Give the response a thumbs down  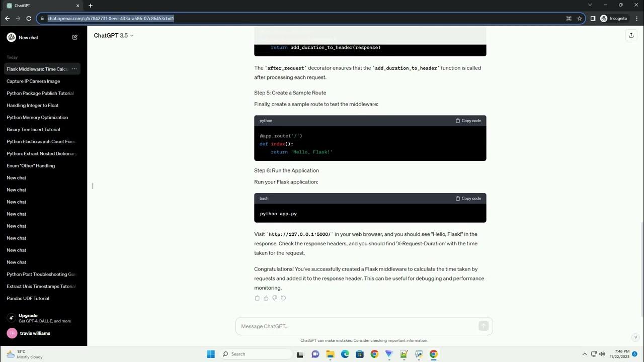click(x=275, y=298)
